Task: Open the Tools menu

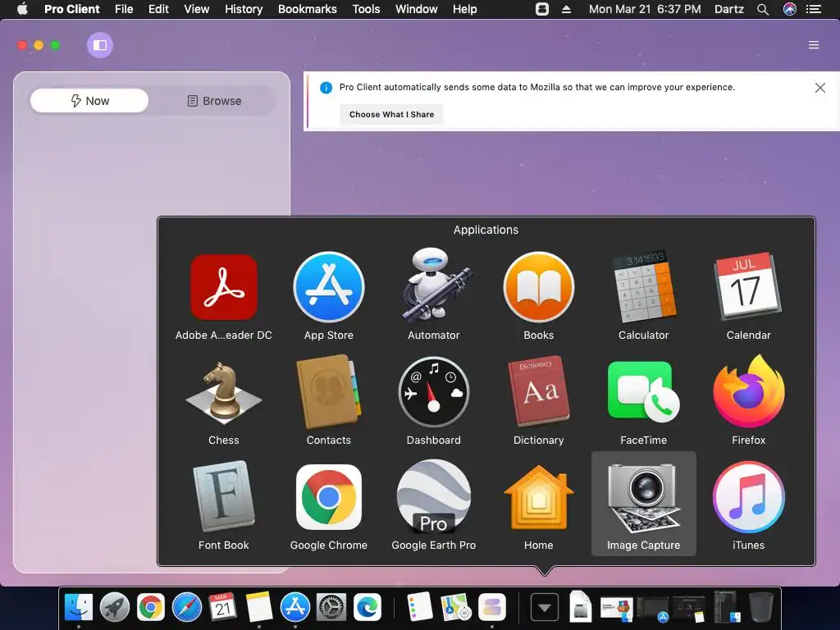Action: 366,9
